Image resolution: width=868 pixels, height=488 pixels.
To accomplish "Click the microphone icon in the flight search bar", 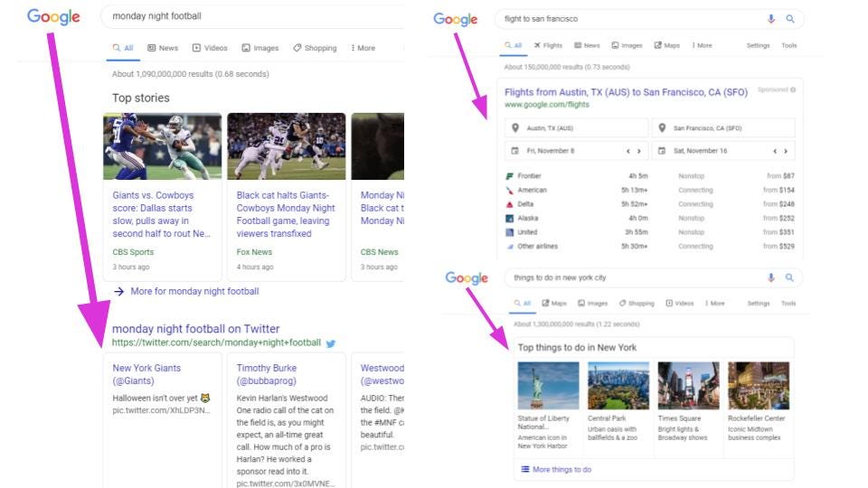I will pyautogui.click(x=771, y=18).
